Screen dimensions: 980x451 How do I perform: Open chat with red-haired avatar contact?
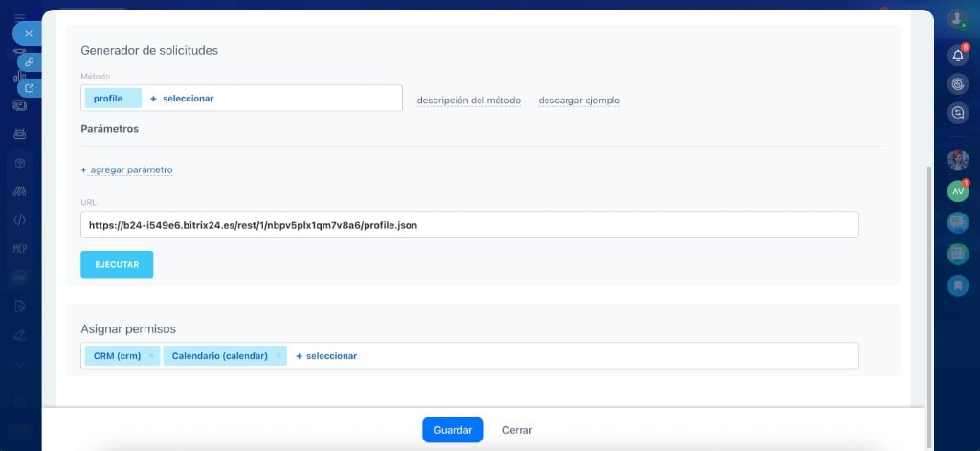957,160
